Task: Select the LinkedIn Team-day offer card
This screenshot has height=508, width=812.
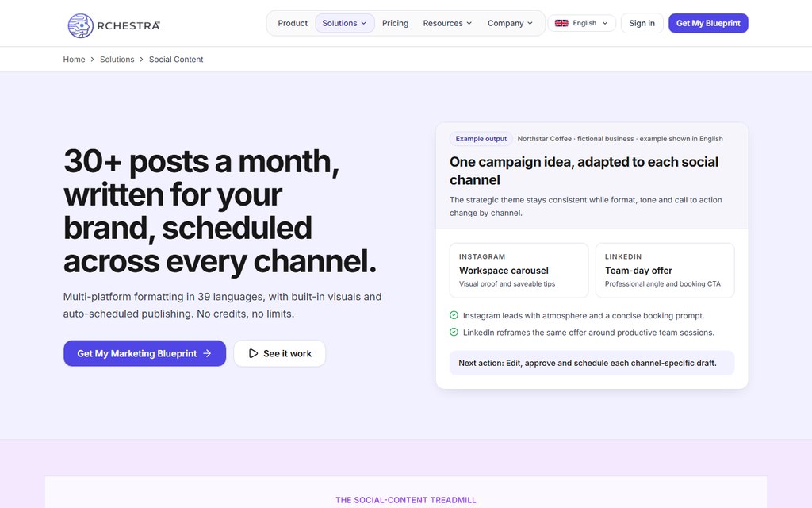Action: pos(665,271)
